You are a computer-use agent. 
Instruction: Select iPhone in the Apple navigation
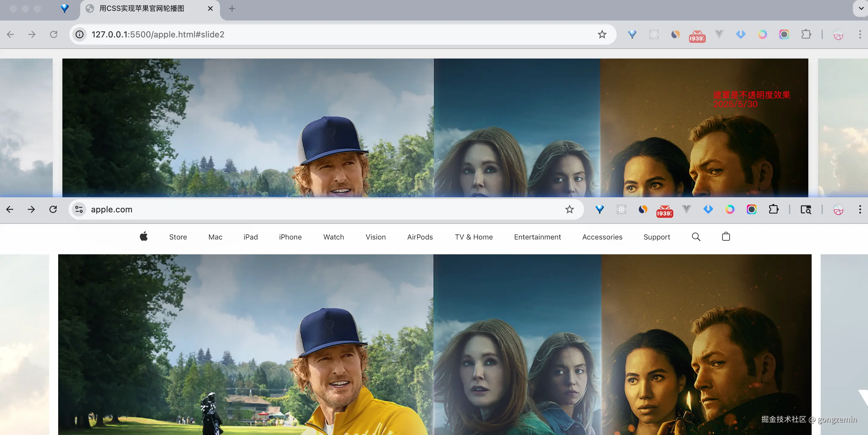(290, 237)
